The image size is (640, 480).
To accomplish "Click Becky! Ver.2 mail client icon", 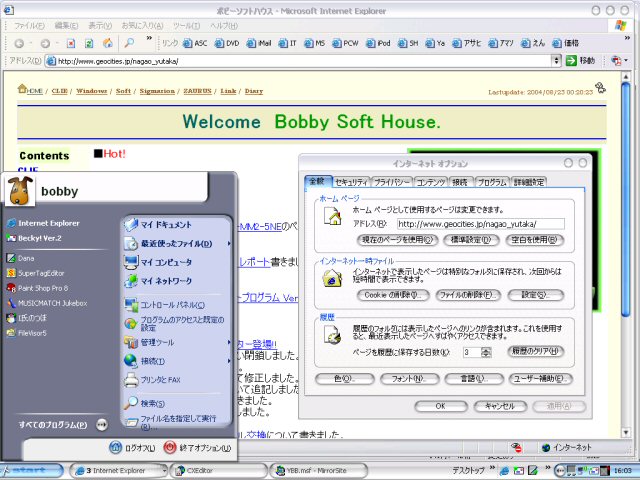I will point(10,239).
